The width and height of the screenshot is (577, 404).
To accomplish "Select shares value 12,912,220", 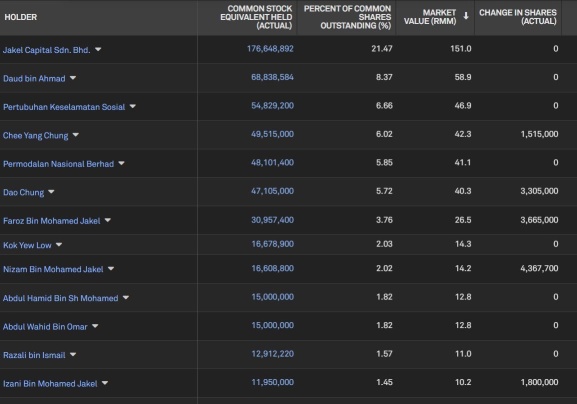I will point(272,354).
